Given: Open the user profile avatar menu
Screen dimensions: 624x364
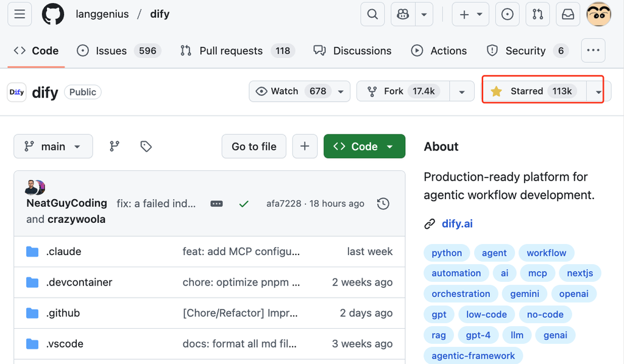Looking at the screenshot, I should point(599,15).
